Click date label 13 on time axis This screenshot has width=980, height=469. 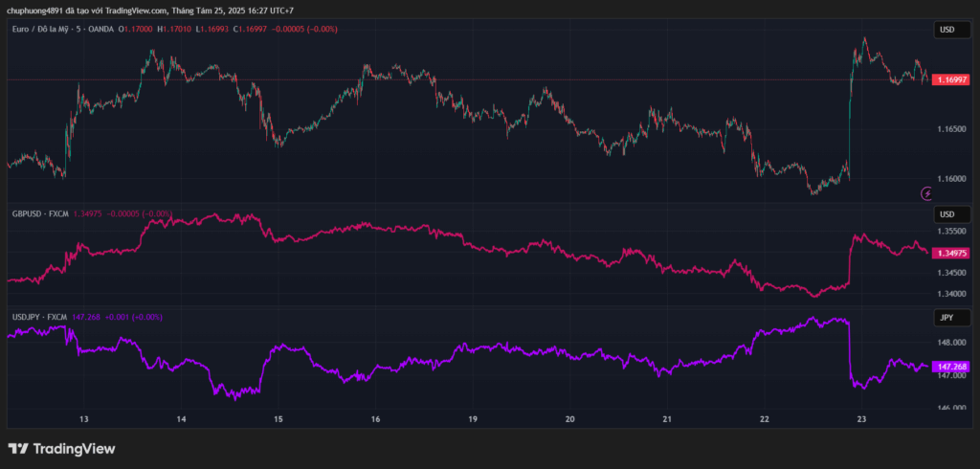coord(84,419)
